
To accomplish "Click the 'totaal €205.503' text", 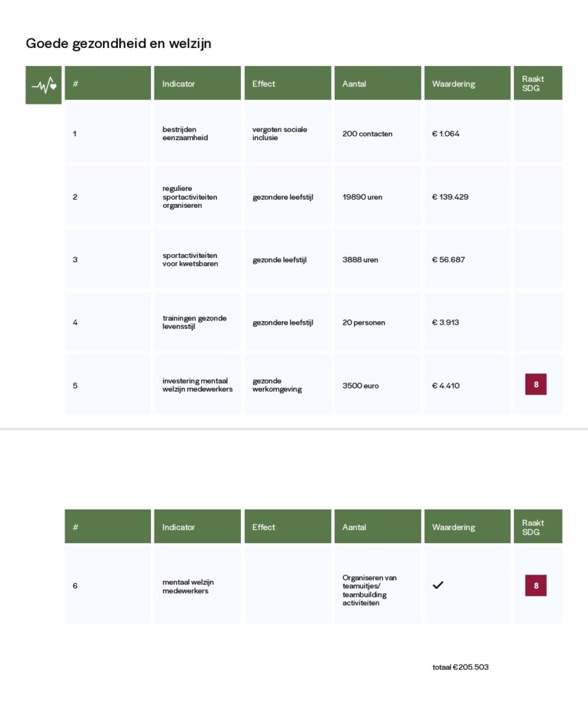I will pos(460,667).
